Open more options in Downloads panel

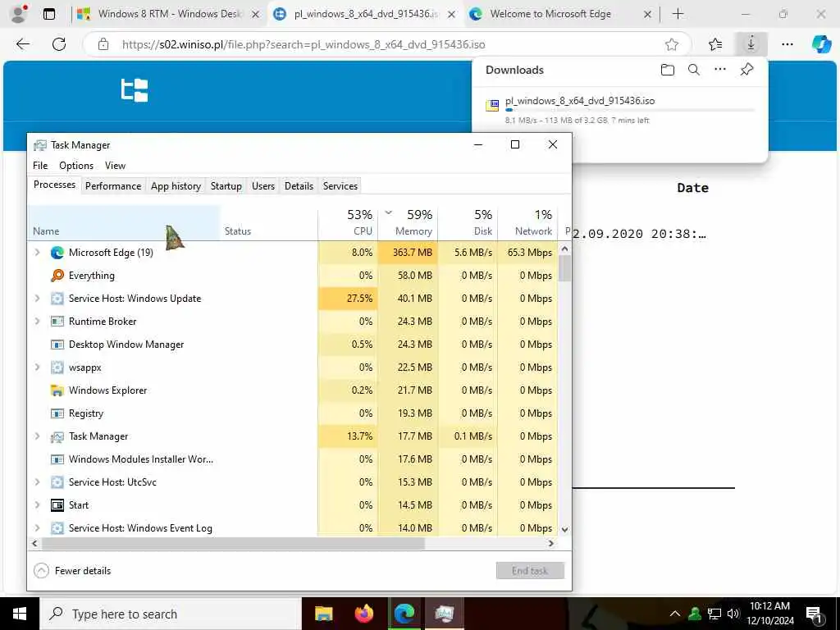pos(720,70)
